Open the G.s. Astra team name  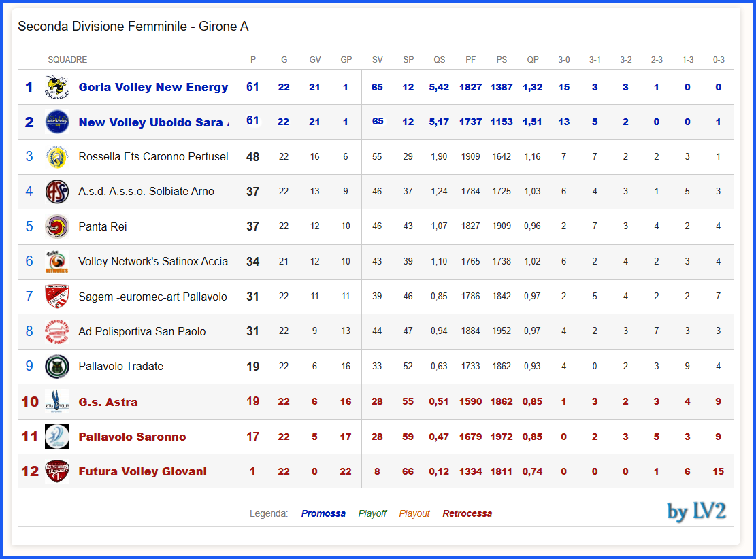pyautogui.click(x=108, y=402)
